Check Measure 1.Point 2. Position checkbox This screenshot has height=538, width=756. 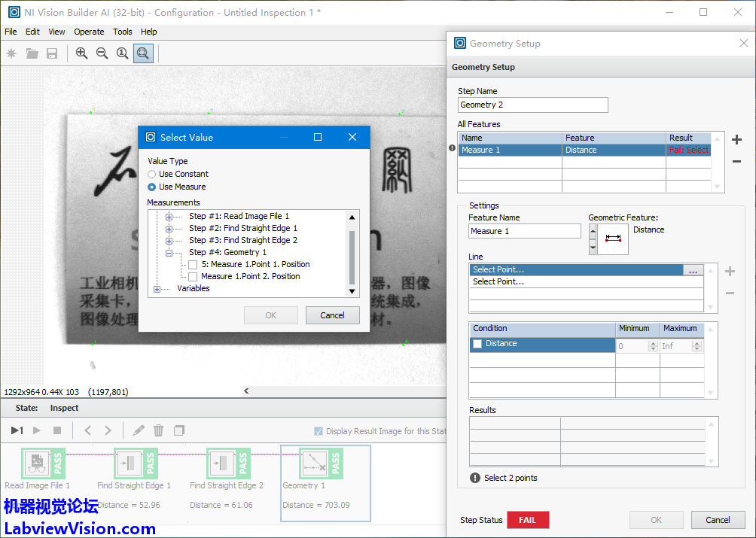pos(193,276)
